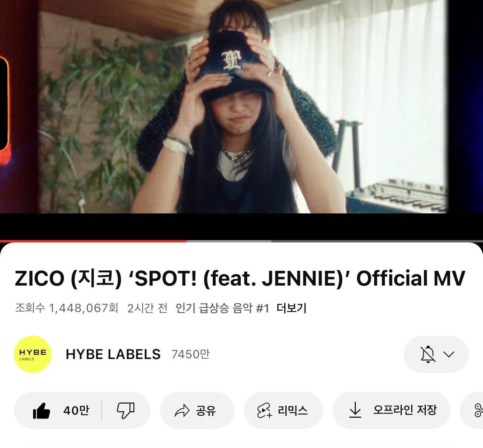Click the share arrow icon
Viewport: 483px width, 448px height.
(x=182, y=411)
